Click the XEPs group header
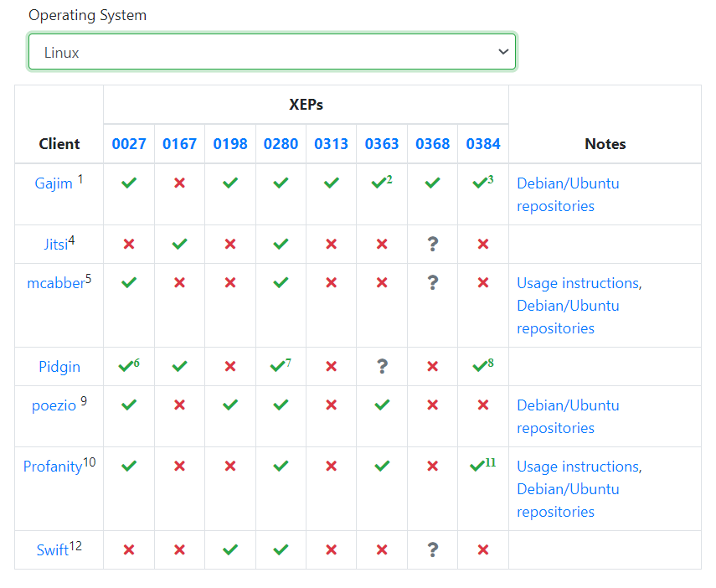The image size is (716, 588). (x=306, y=105)
